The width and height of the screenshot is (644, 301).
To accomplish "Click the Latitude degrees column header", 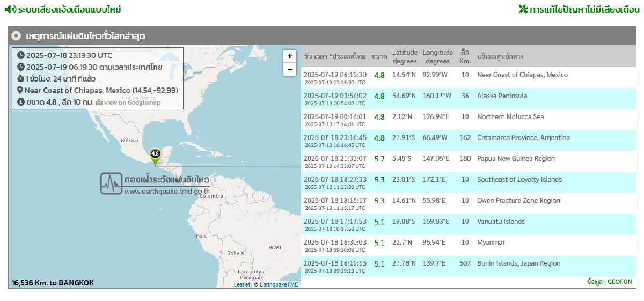I will coord(405,56).
